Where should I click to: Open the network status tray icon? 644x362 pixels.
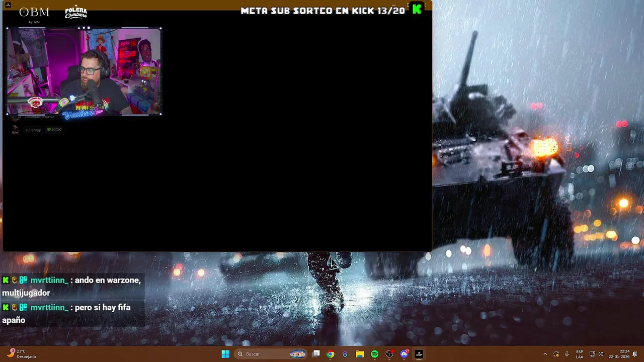[x=592, y=354]
